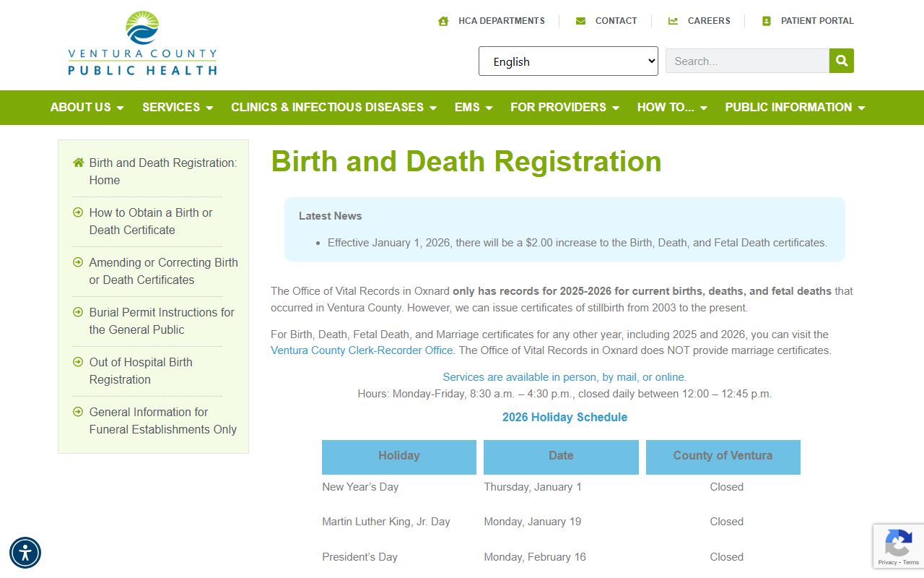
Task: Open the accessibility widget icon
Action: coord(25,553)
